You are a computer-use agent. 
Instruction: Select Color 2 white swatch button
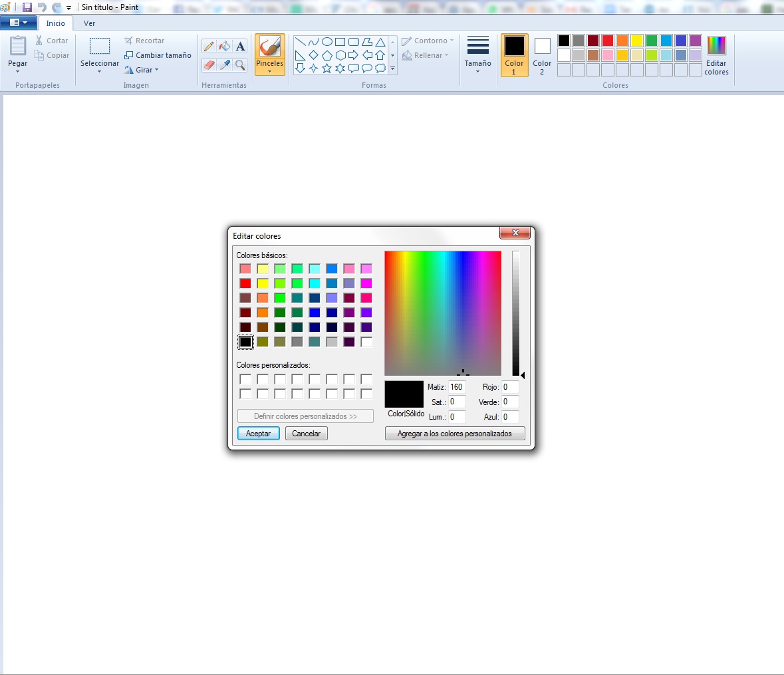542,55
